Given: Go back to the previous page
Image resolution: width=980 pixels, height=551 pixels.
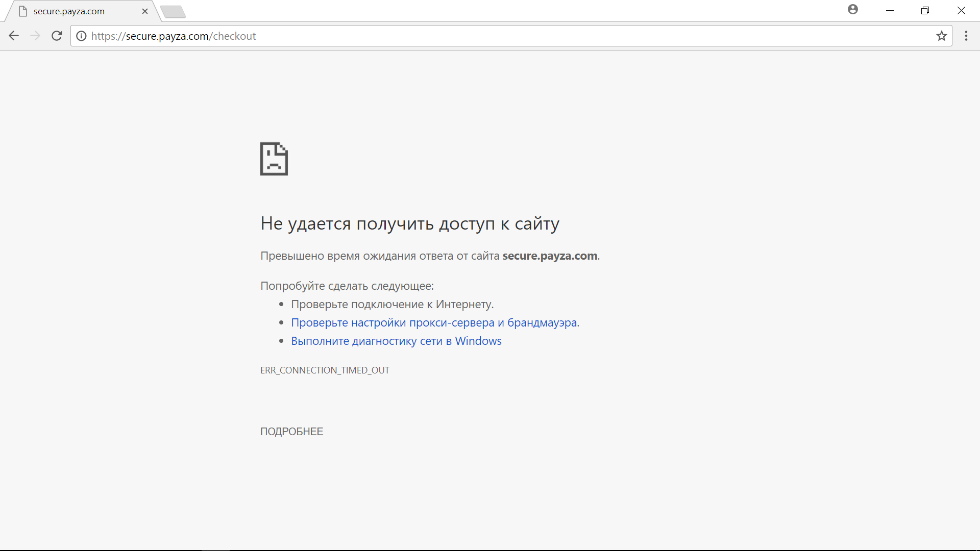Looking at the screenshot, I should pyautogui.click(x=14, y=36).
